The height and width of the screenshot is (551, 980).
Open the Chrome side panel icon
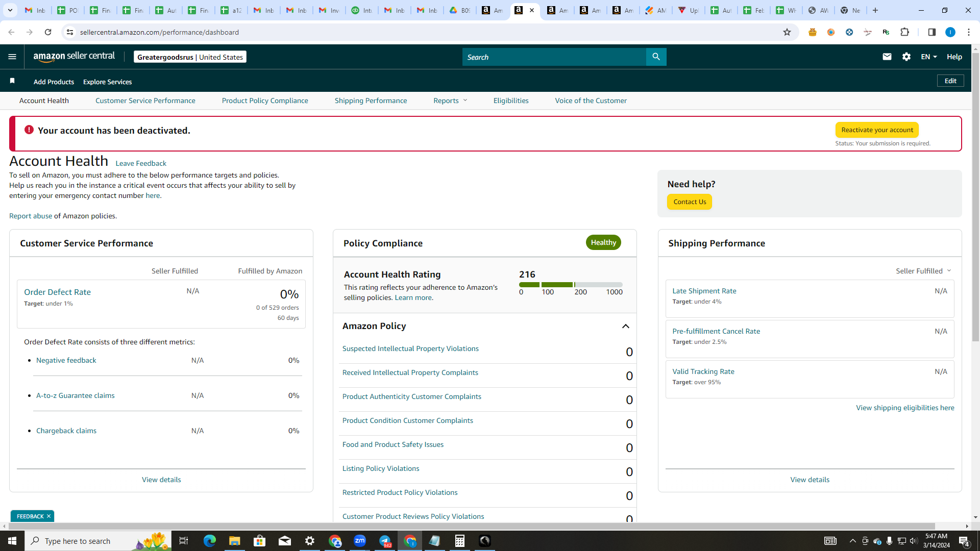(932, 32)
